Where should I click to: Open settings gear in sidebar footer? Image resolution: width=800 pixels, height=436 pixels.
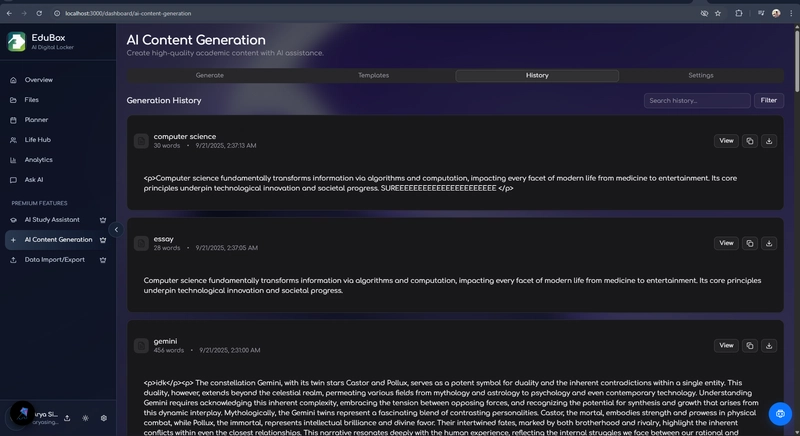104,418
